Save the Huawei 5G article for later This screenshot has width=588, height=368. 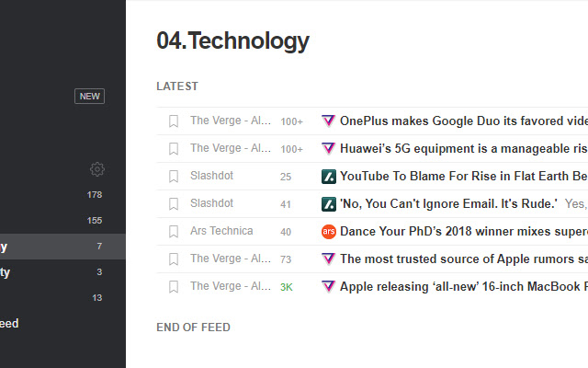[x=173, y=148]
